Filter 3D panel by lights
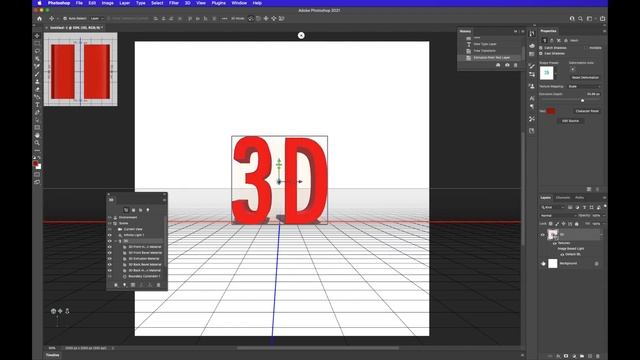 pyautogui.click(x=148, y=210)
